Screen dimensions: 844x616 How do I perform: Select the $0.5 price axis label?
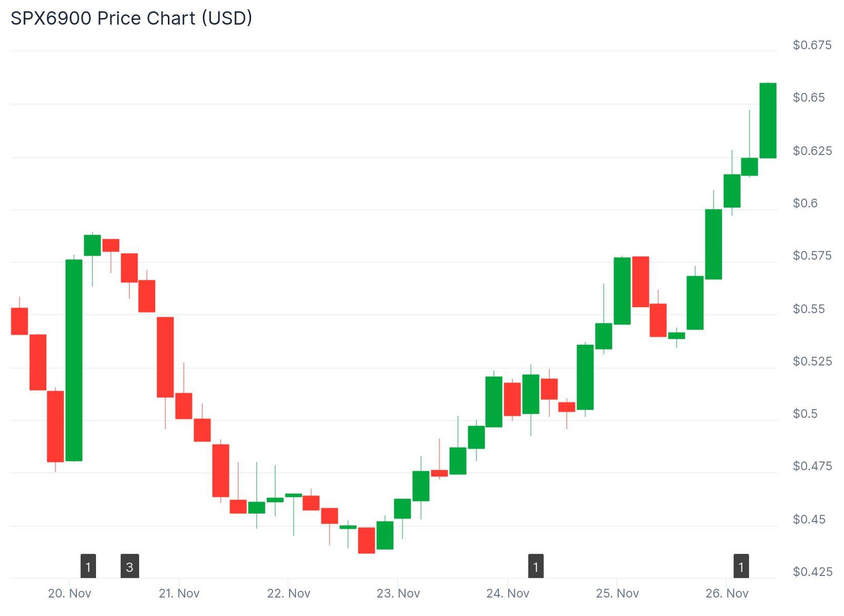805,414
